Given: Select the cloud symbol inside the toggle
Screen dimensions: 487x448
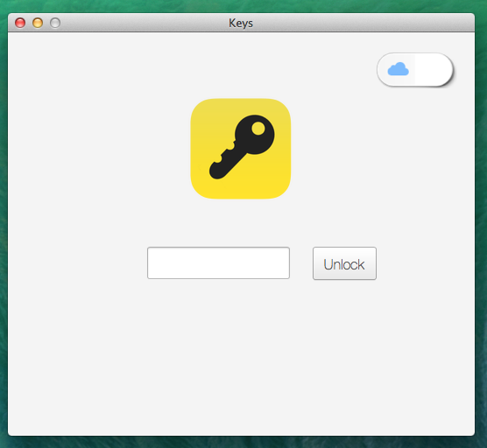Looking at the screenshot, I should click(x=399, y=69).
